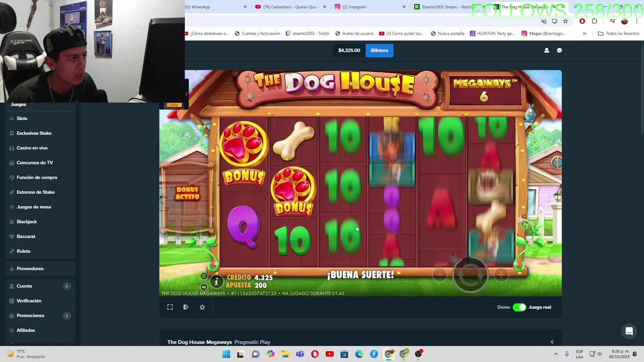
Task: Enter fullscreen mode for the game
Action: [170, 307]
